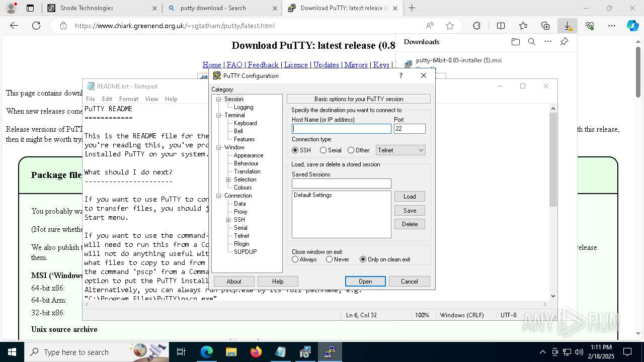
Task: Select Default Settings in sessions list
Action: point(313,195)
